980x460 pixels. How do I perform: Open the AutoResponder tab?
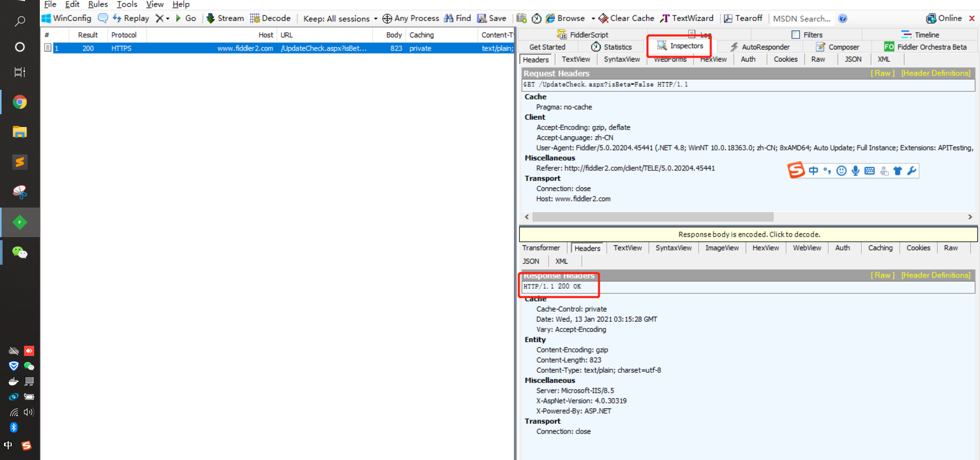coord(760,47)
